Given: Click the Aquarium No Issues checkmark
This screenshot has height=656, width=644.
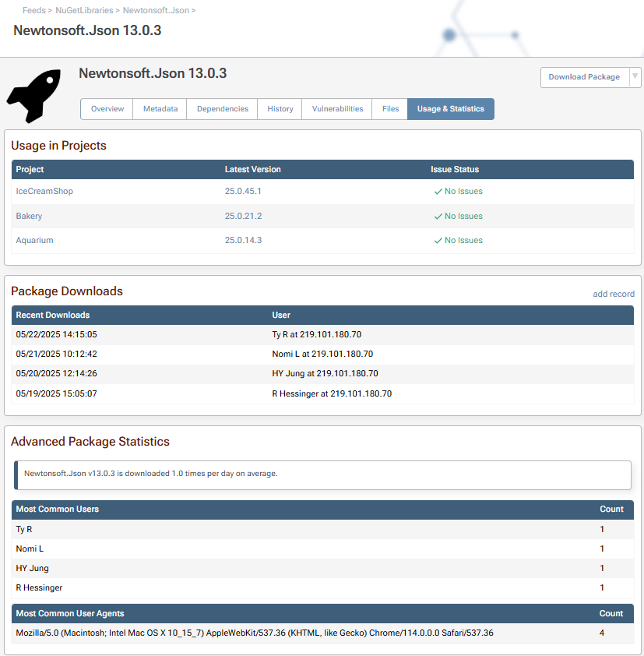Looking at the screenshot, I should coord(438,241).
